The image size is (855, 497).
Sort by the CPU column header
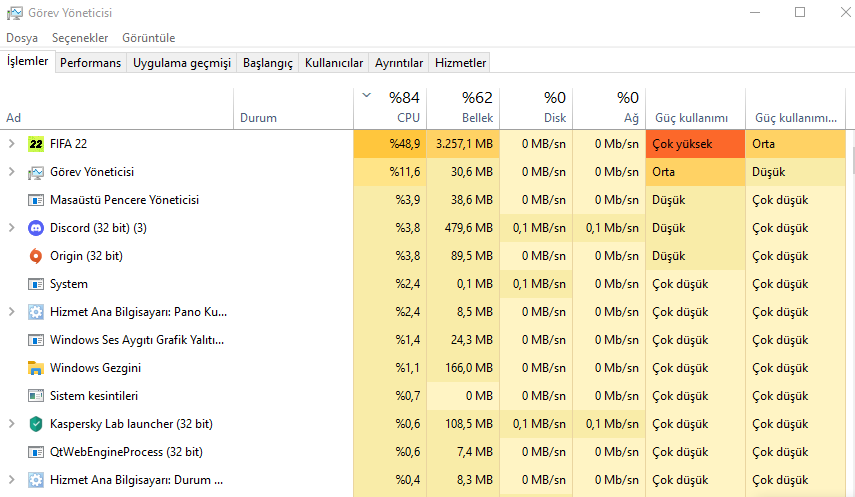(x=390, y=109)
